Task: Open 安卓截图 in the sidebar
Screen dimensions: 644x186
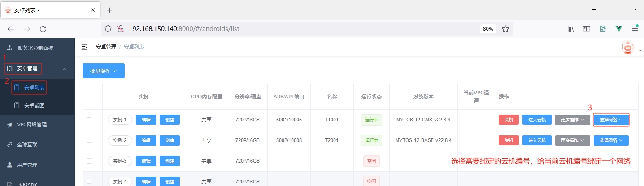Action: [34, 106]
